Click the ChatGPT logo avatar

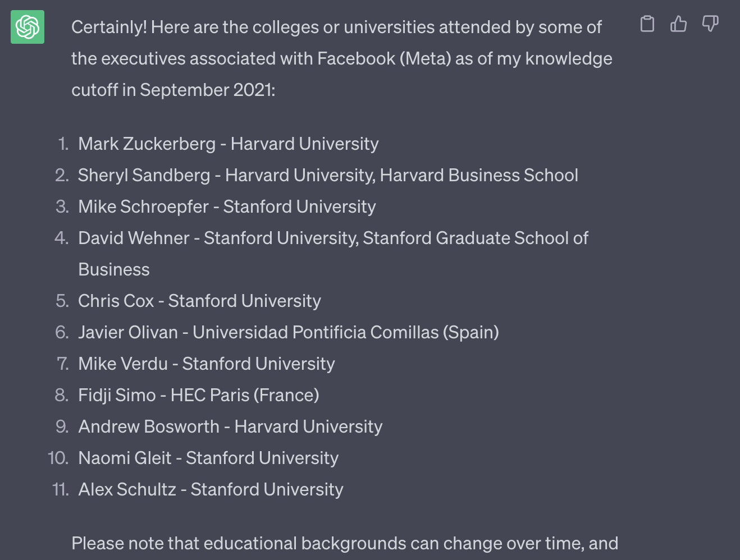28,27
